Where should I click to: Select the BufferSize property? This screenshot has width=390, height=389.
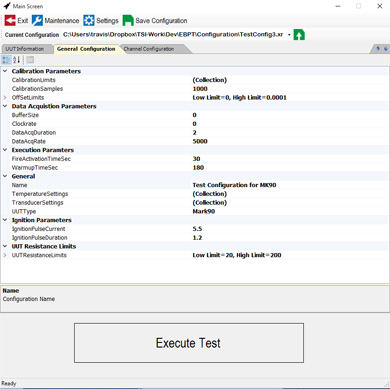(25, 115)
